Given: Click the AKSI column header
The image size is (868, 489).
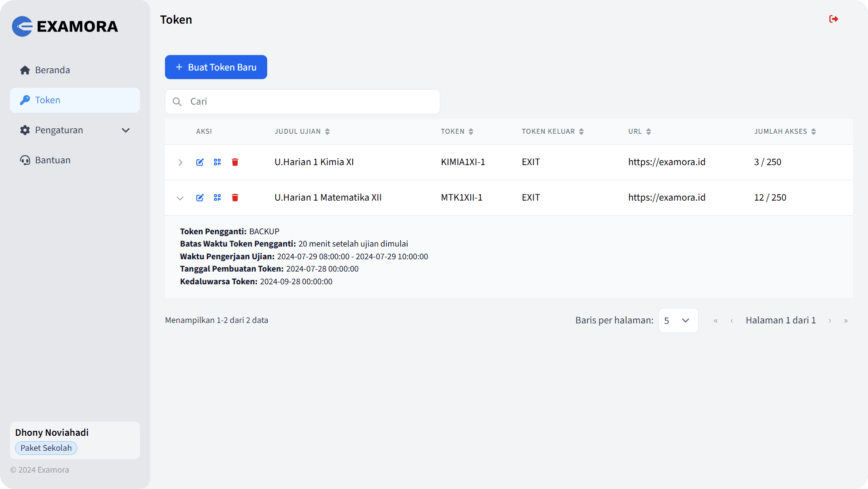Looking at the screenshot, I should pos(204,131).
